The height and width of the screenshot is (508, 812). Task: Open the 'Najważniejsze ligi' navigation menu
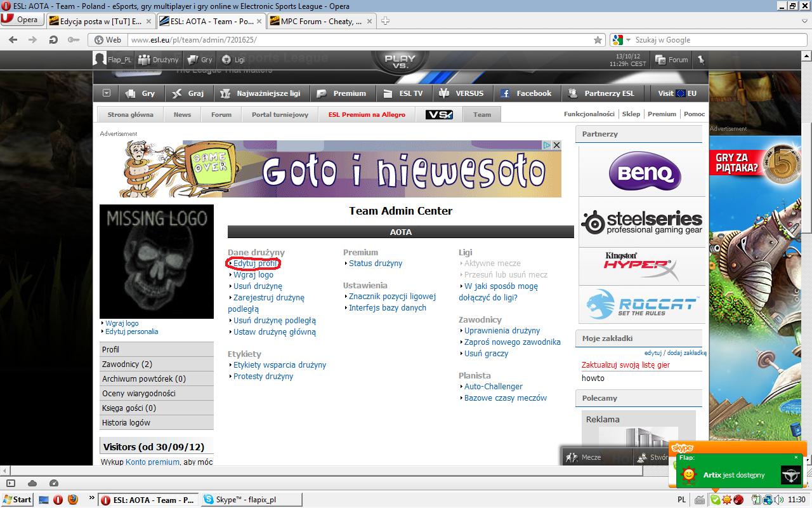pos(261,93)
